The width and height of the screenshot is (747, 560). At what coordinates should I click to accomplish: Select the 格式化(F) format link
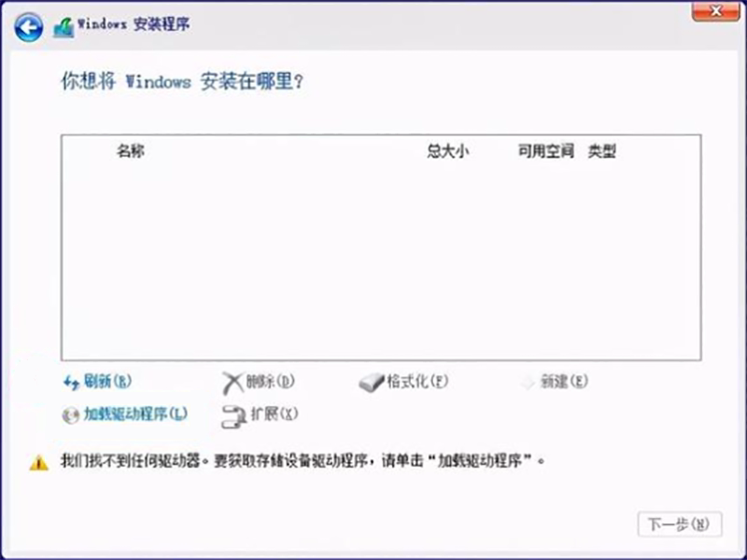[417, 382]
